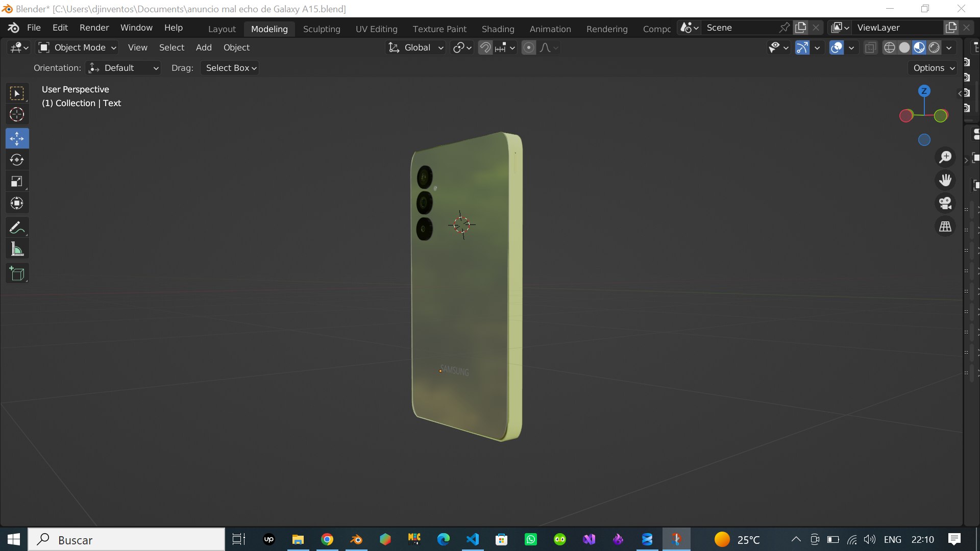The height and width of the screenshot is (551, 980).
Task: Switch perspective/orthographic grid icon
Action: click(x=945, y=226)
